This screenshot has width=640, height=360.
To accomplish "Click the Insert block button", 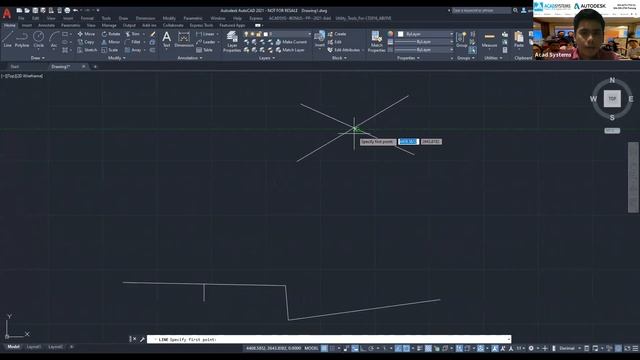I will click(x=320, y=39).
